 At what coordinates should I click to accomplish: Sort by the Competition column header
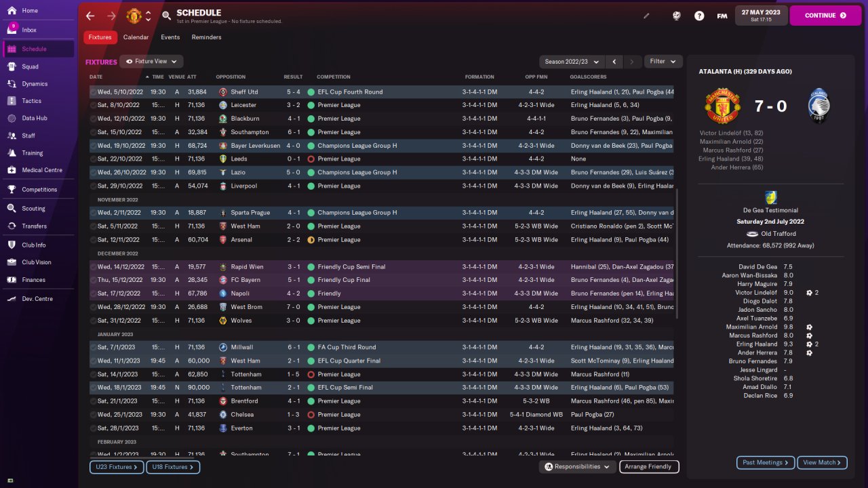[x=334, y=77]
